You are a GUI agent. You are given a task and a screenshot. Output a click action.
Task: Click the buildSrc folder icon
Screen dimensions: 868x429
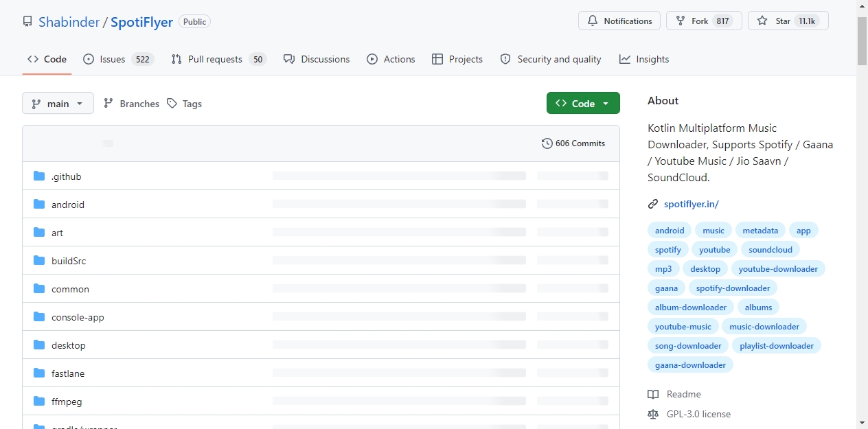(39, 261)
